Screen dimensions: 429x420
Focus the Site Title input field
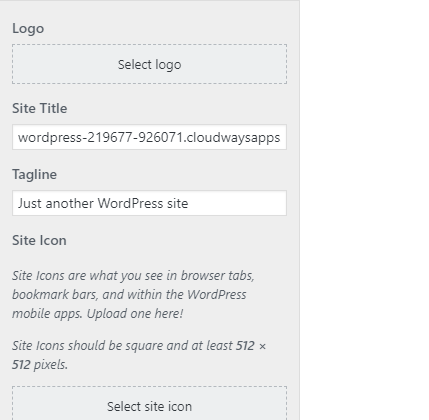pos(149,137)
